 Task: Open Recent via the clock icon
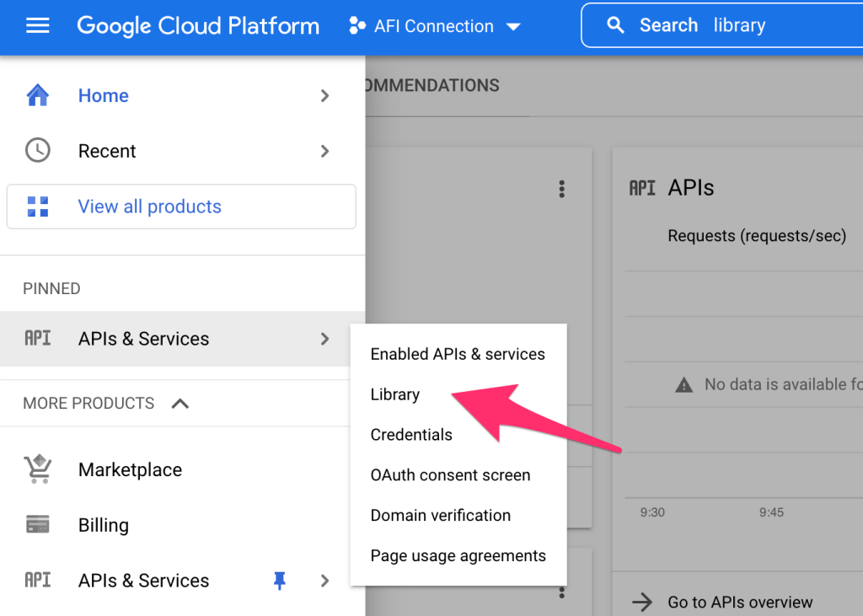pos(37,150)
